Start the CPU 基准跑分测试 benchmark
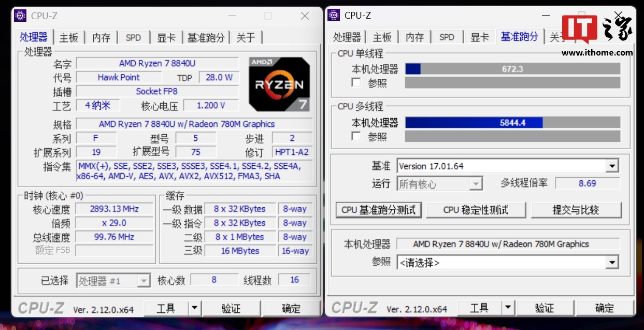 378,210
